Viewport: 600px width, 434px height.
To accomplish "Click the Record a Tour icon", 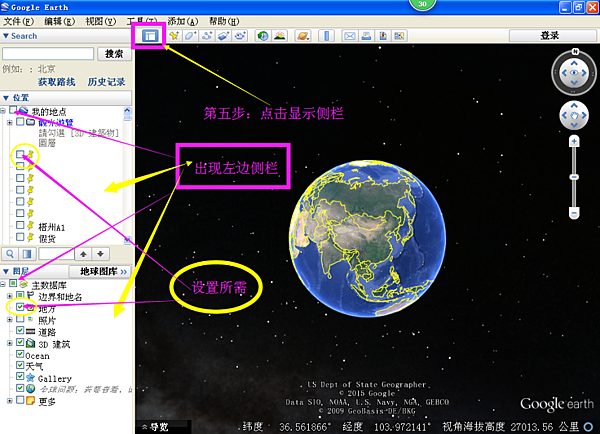I will [240, 36].
